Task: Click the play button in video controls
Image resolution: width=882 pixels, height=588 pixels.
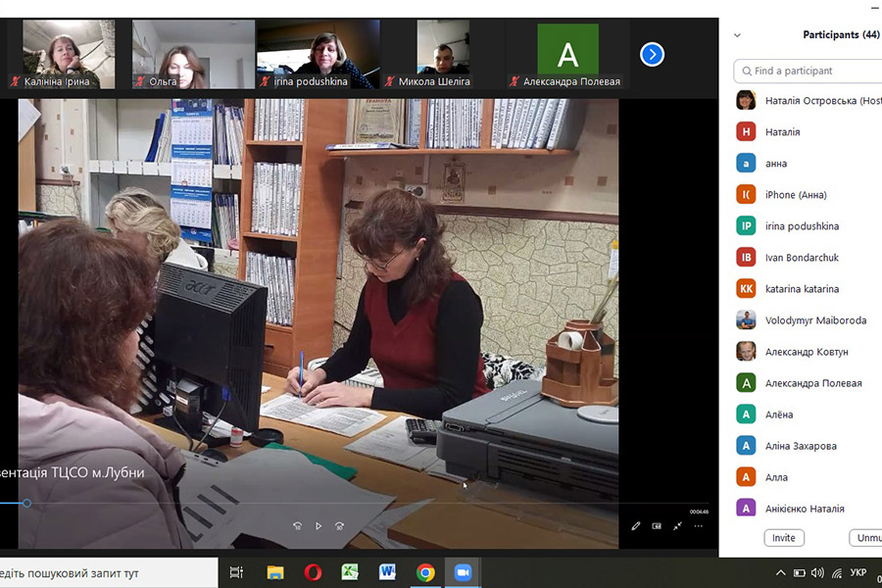Action: click(318, 526)
